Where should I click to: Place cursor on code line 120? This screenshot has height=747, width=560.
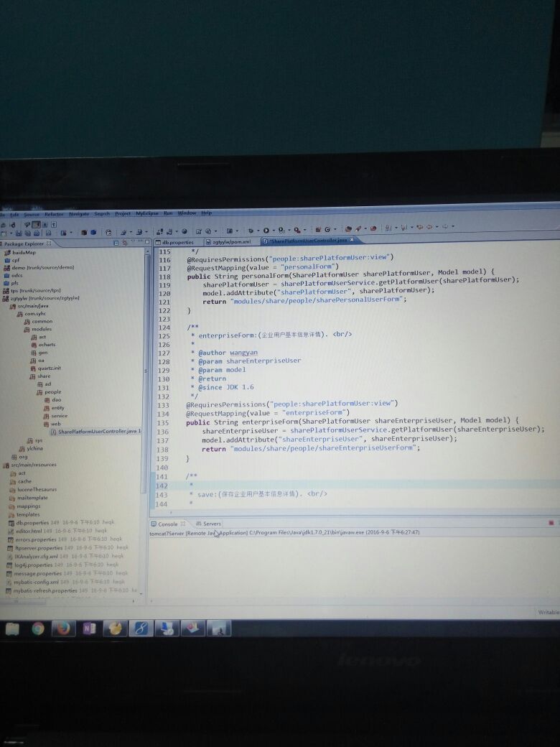(x=323, y=293)
